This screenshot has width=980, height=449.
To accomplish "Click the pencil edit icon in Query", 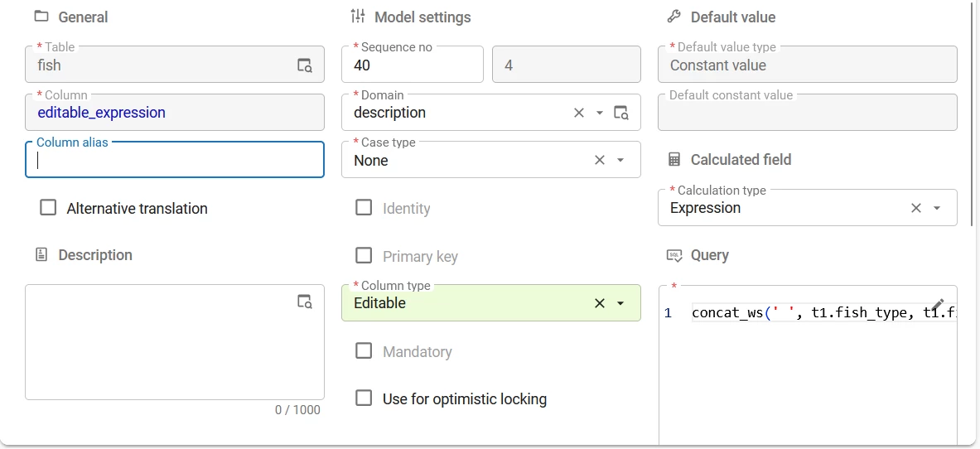I will (938, 305).
